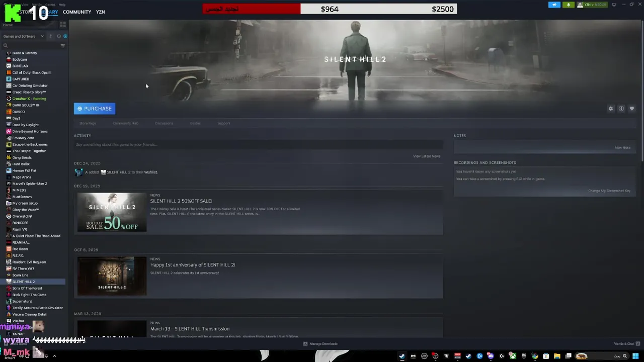The height and width of the screenshot is (362, 644).
Task: Click the blue PURCHASE button
Action: (x=95, y=109)
